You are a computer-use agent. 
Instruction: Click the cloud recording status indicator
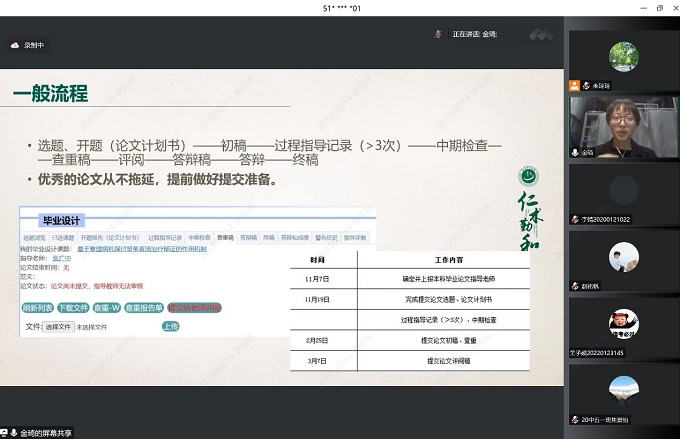[x=27, y=45]
